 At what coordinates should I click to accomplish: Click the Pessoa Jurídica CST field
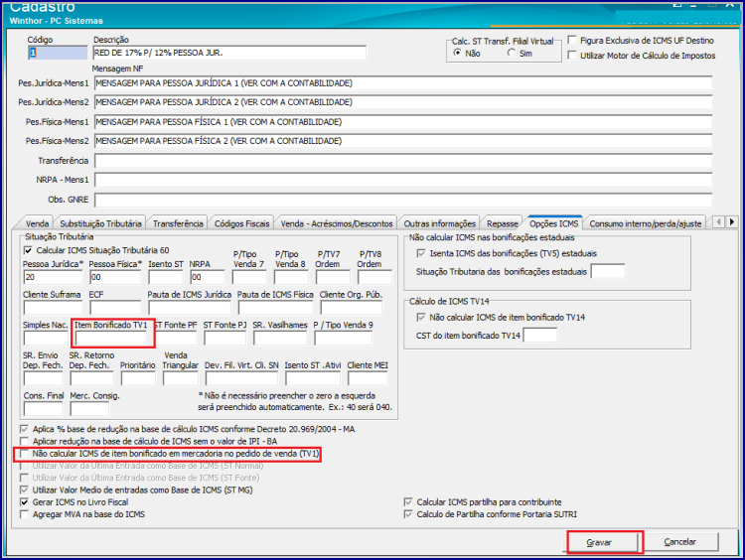point(53,277)
